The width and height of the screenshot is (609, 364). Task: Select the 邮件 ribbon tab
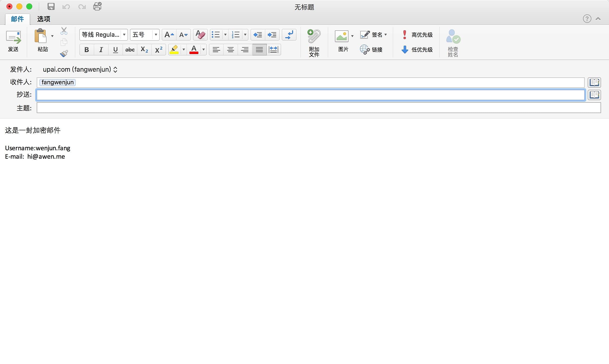[17, 19]
